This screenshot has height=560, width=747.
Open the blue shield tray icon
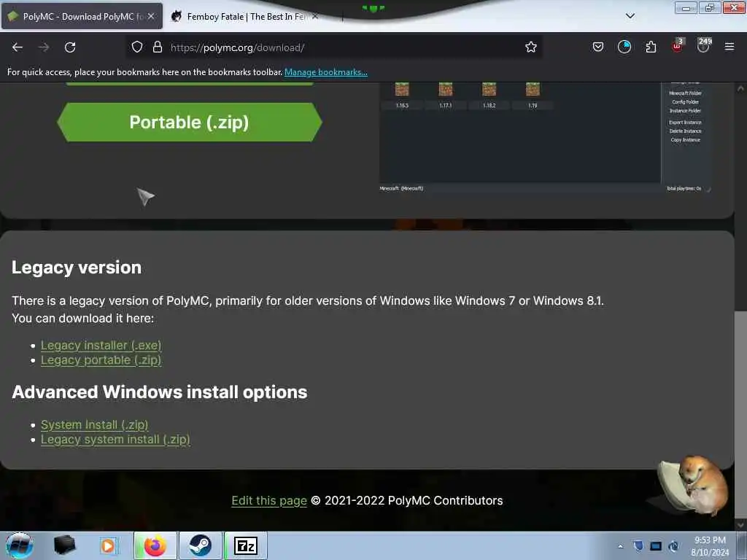(x=638, y=546)
